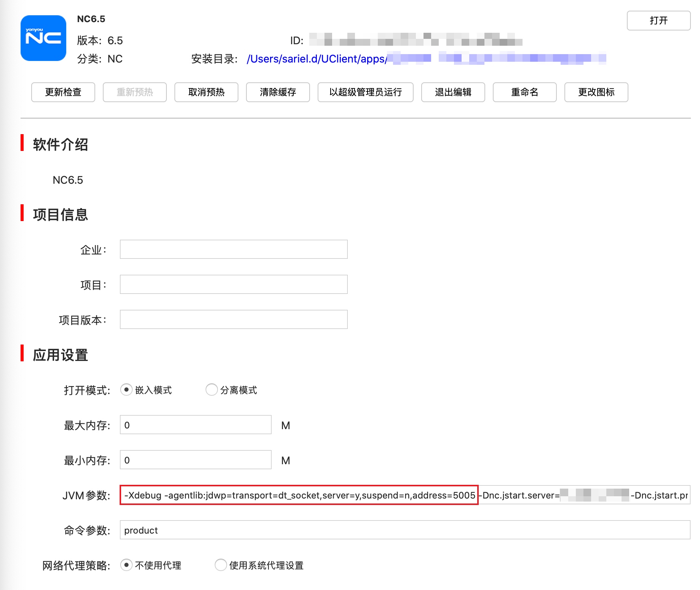
Task: Focus the 企业 input field
Action: point(234,249)
